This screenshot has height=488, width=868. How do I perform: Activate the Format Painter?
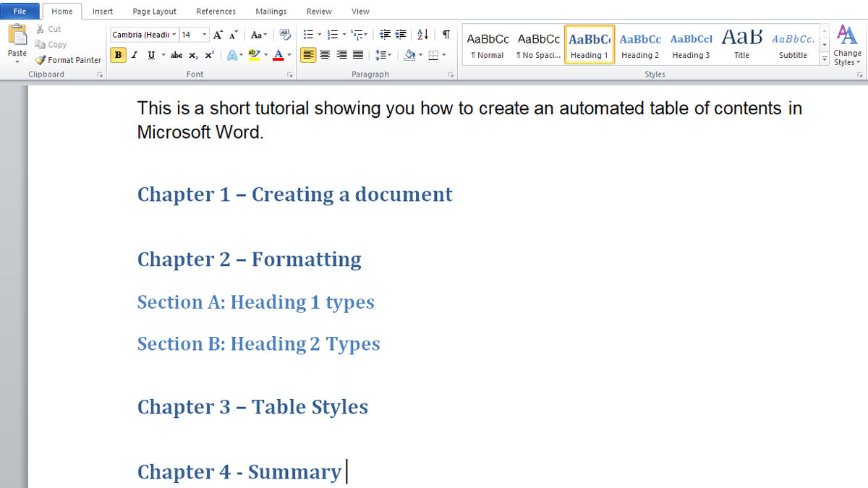point(69,60)
